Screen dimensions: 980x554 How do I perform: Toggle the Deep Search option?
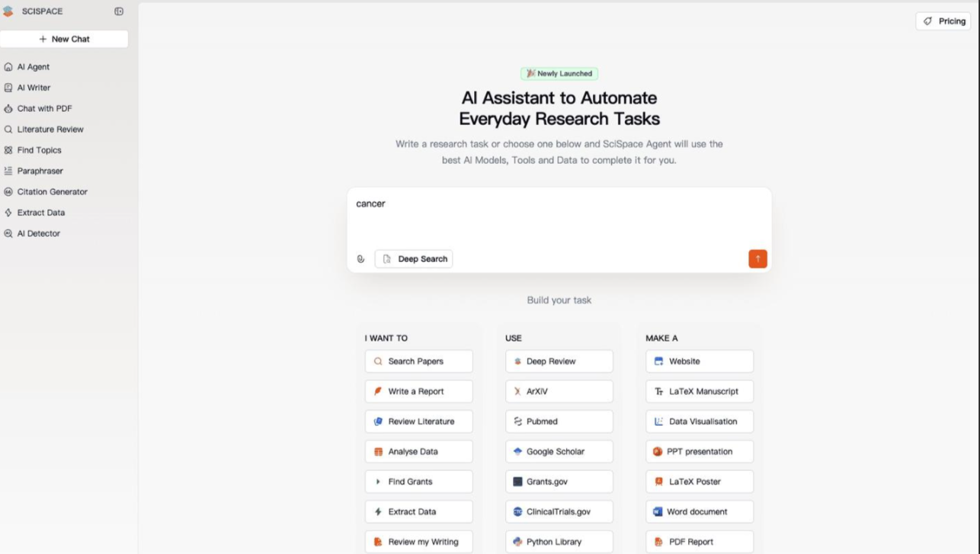pos(414,259)
